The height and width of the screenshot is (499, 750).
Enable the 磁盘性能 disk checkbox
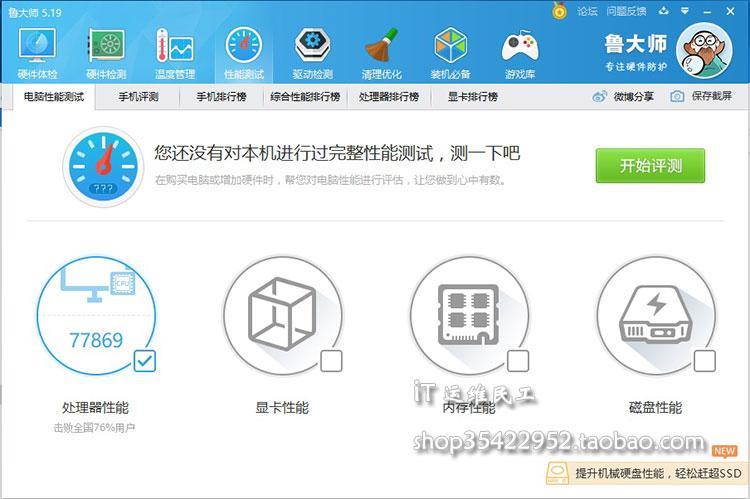(x=705, y=361)
